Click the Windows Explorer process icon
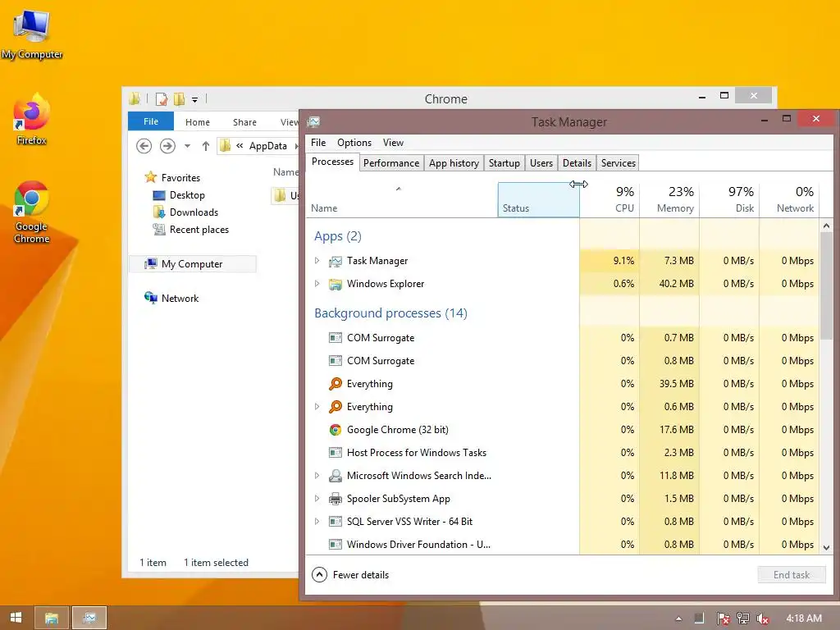Viewport: 840px width, 630px height. [336, 284]
